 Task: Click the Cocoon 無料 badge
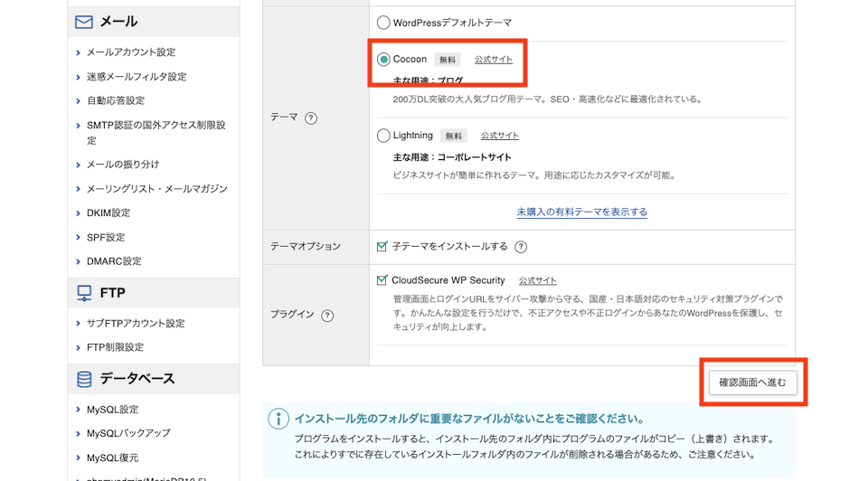[448, 60]
